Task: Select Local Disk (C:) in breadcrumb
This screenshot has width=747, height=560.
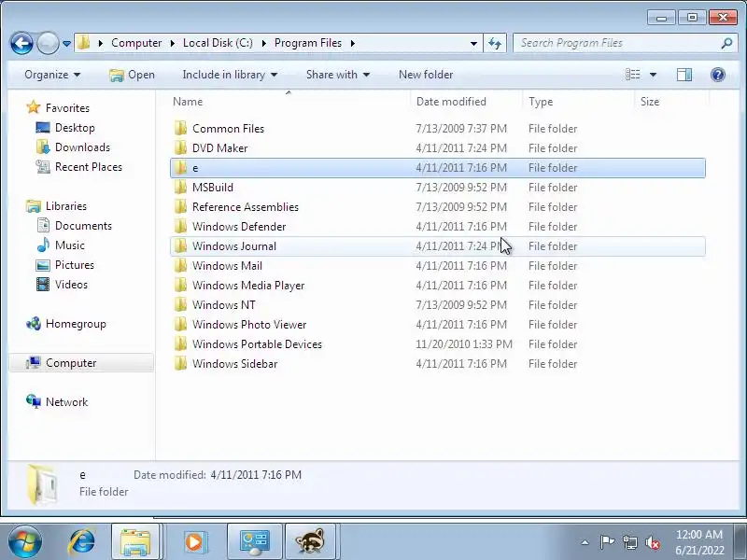Action: pos(218,43)
